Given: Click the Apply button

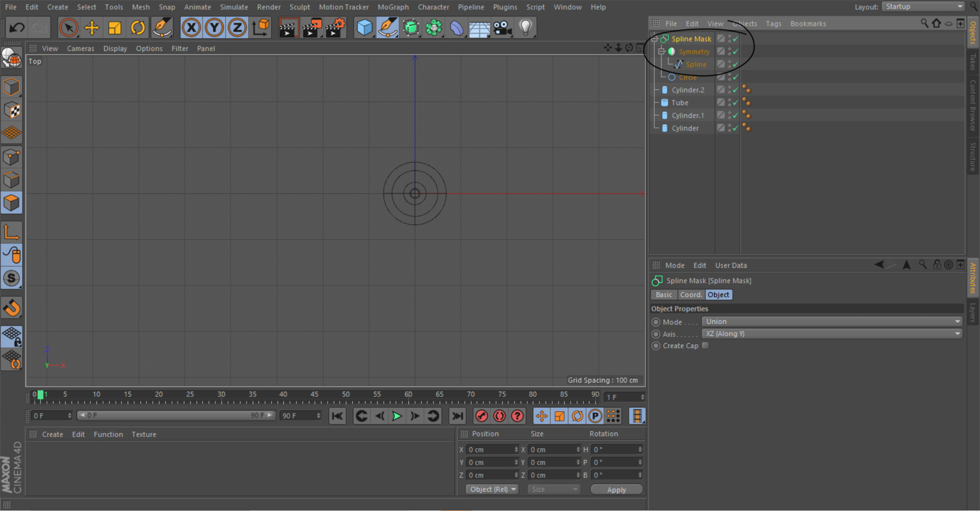Looking at the screenshot, I should (617, 490).
